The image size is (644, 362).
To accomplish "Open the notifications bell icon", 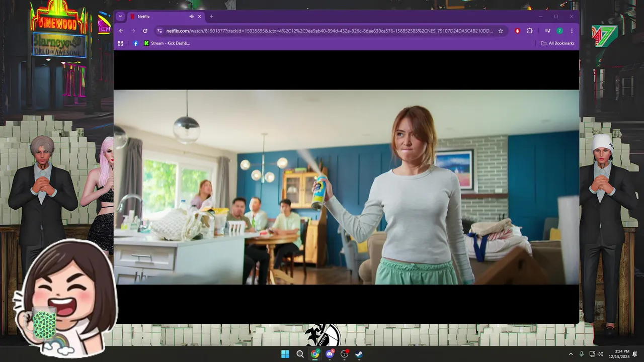I will point(635,354).
